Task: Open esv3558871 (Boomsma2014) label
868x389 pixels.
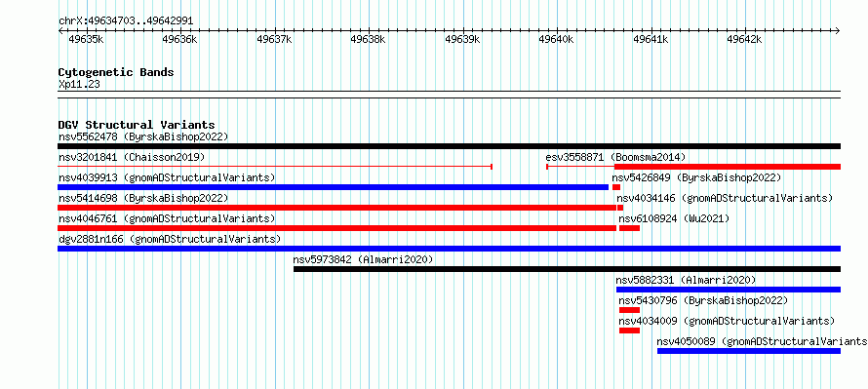Action: click(x=615, y=157)
